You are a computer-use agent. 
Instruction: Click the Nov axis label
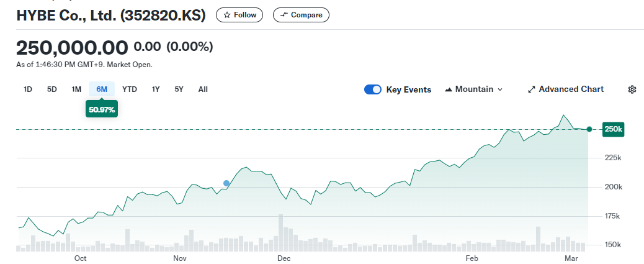[x=180, y=258]
